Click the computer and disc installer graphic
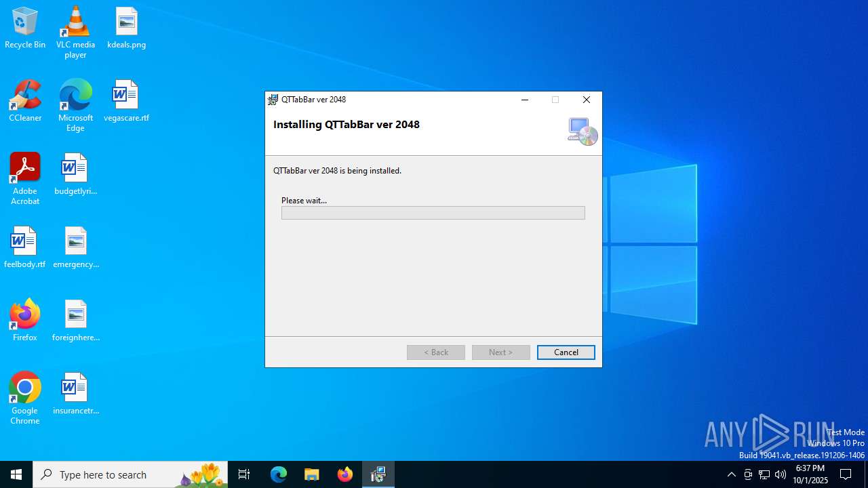 click(x=583, y=131)
